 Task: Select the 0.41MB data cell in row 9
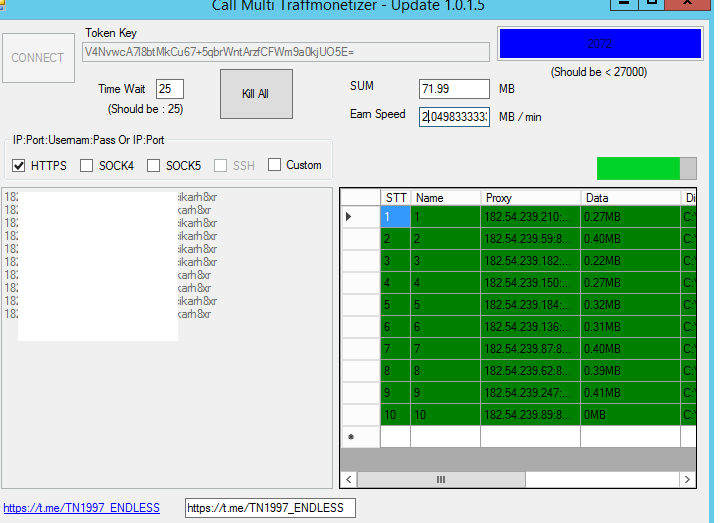(630, 392)
